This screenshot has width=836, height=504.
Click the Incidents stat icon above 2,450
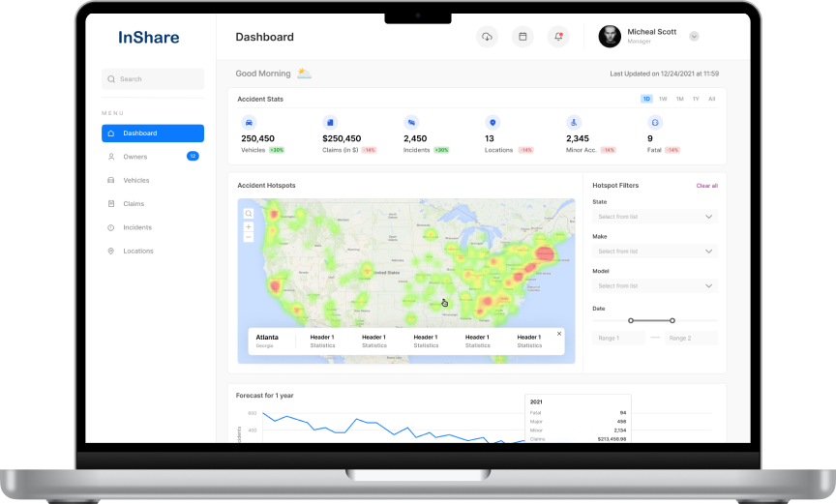411,123
